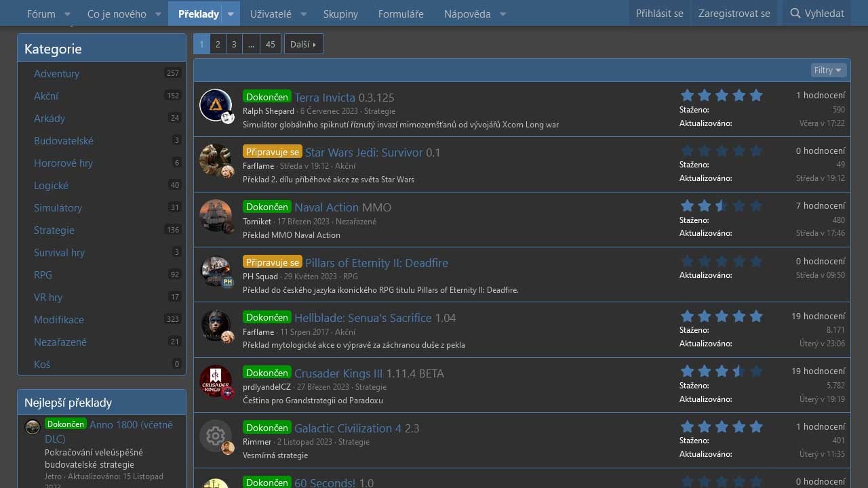Expand the Co je nového dropdown arrow
This screenshot has width=868, height=488.
[x=158, y=14]
